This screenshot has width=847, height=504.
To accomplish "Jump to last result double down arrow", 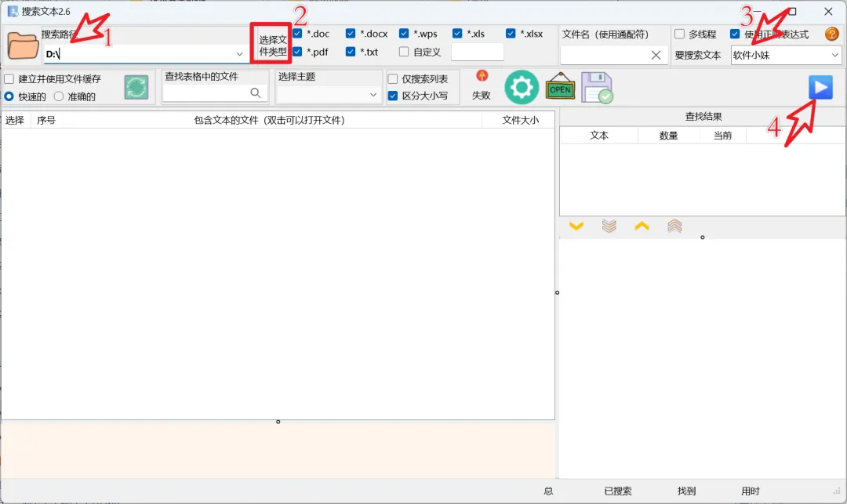I will [x=609, y=226].
